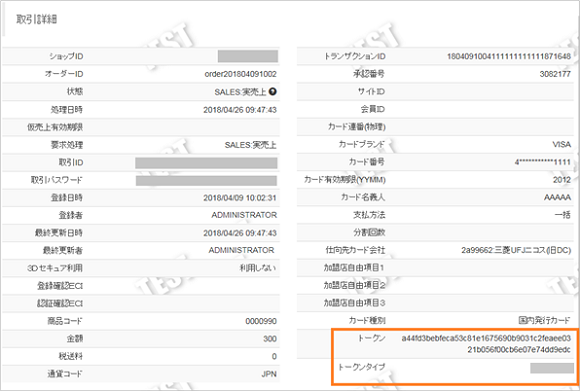
Task: Click the 2018/04/09 10:02:31 value
Action: pyautogui.click(x=240, y=198)
